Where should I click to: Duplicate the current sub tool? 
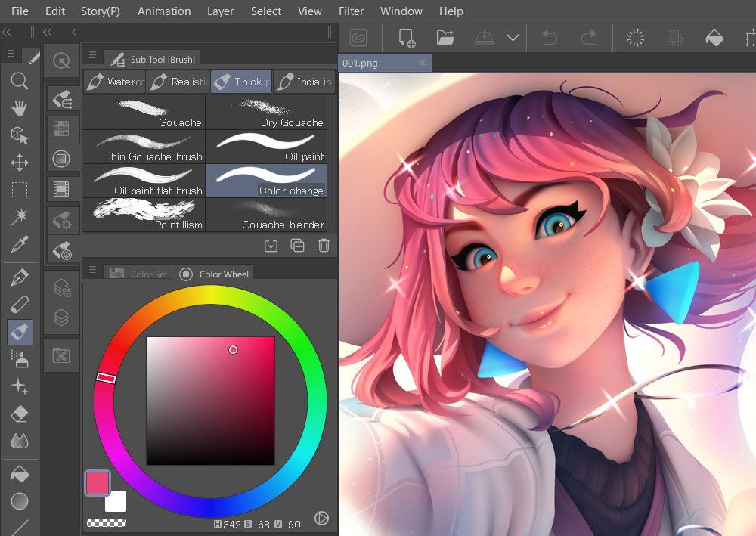pos(297,245)
